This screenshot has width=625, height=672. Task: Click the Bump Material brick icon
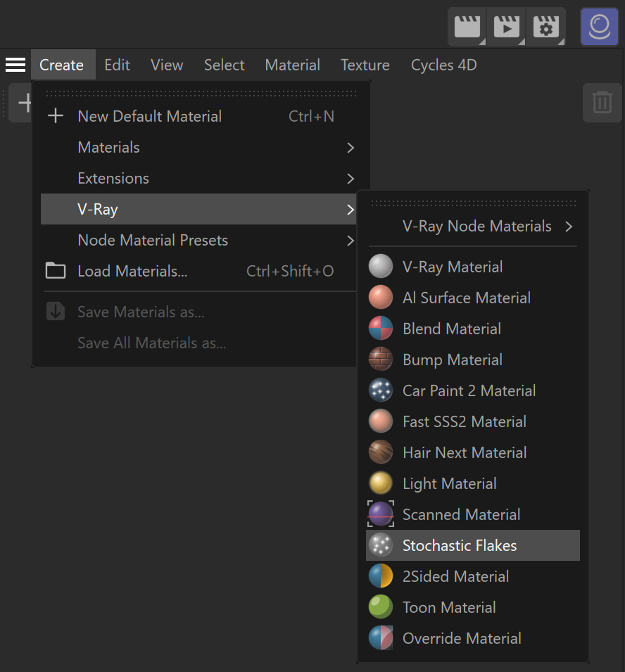[381, 359]
